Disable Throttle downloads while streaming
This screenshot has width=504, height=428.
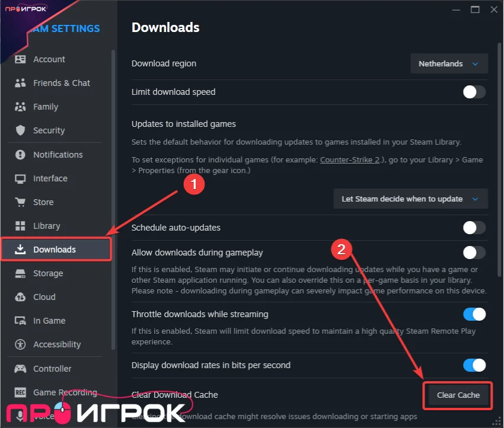point(474,314)
